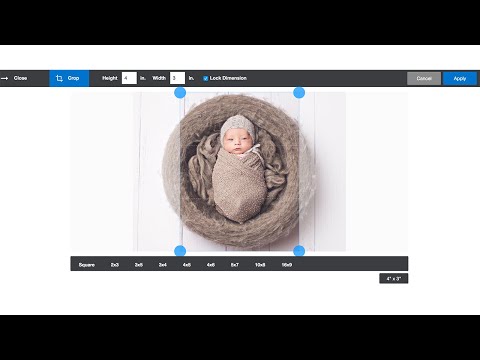This screenshot has height=360, width=480.
Task: Click the bottom-left crop handle
Action: (180, 251)
